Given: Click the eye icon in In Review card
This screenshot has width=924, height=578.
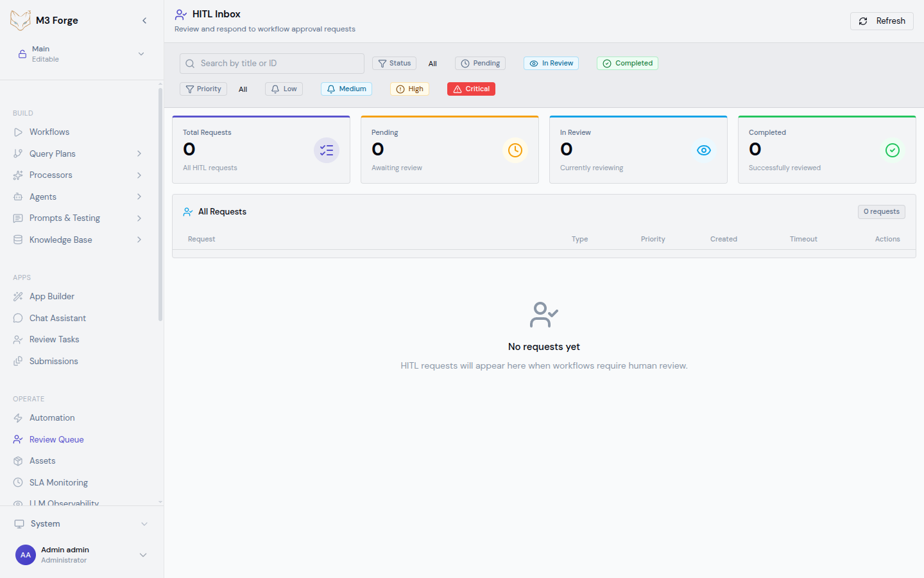Looking at the screenshot, I should 703,150.
